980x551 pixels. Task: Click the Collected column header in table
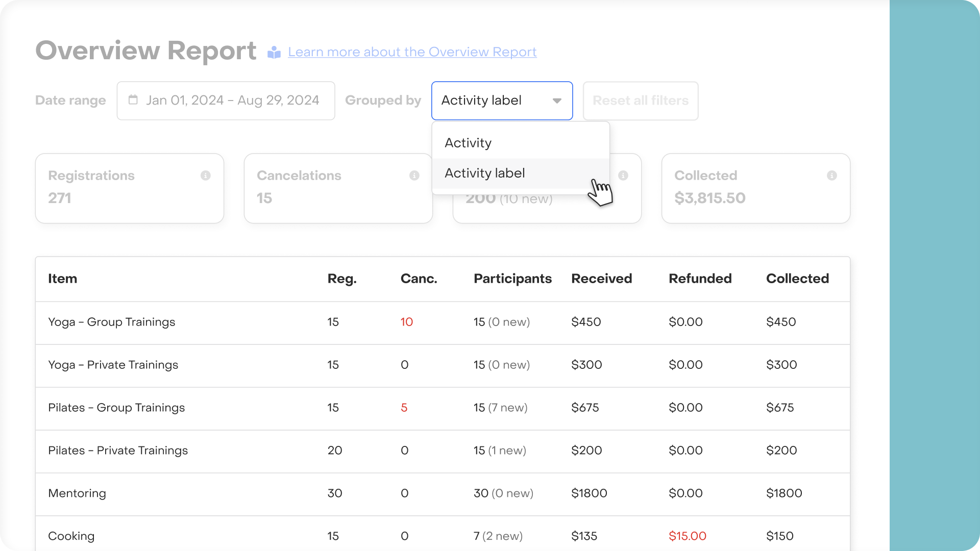pos(797,279)
